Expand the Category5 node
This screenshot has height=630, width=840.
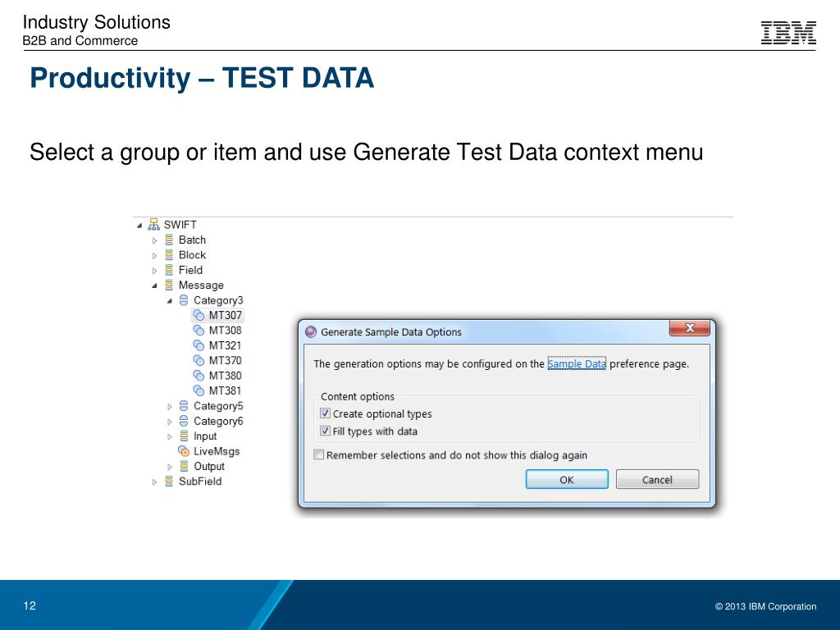pos(170,406)
